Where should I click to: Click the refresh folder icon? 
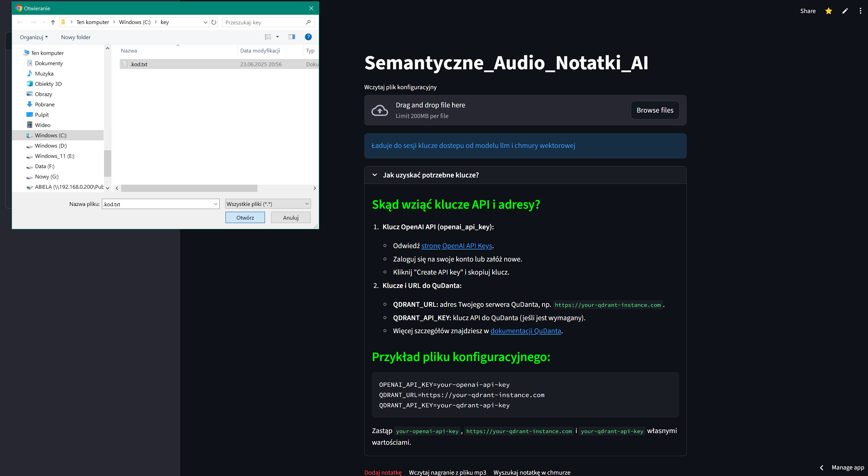point(214,22)
